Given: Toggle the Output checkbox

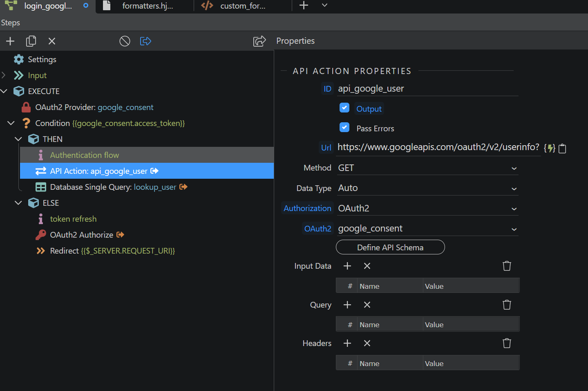Looking at the screenshot, I should (344, 108).
